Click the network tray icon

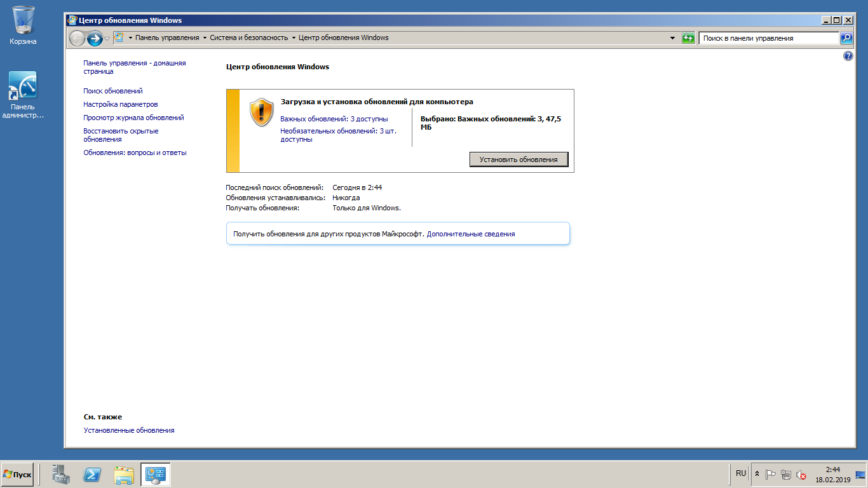[785, 474]
